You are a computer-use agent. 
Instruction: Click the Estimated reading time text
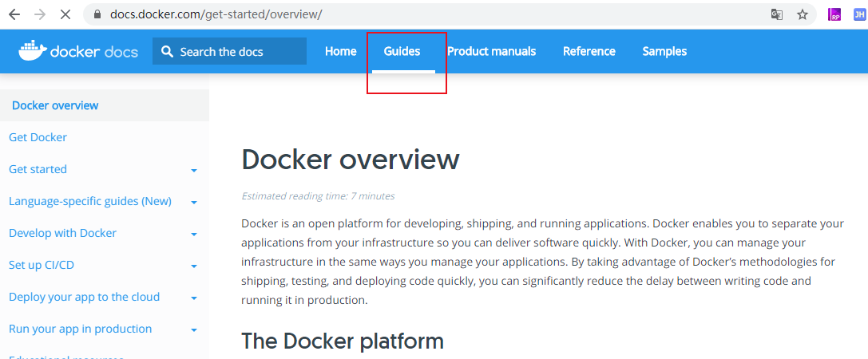(x=319, y=195)
